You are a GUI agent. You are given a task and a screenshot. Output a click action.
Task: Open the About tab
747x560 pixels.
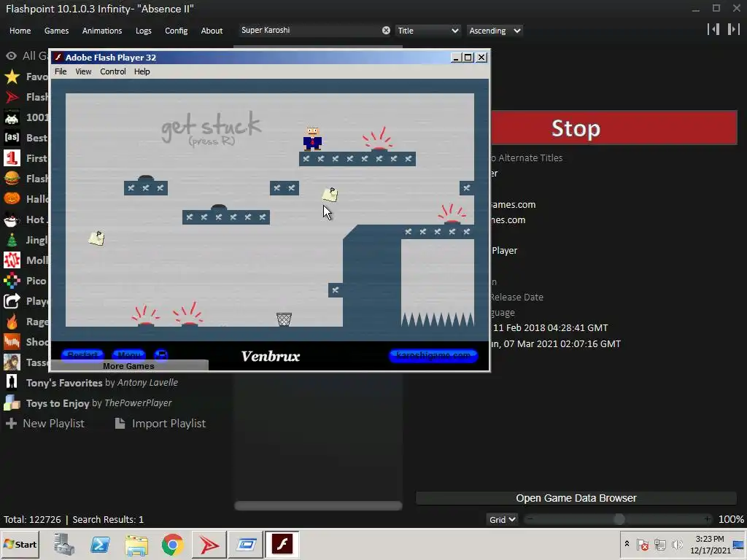[x=212, y=31]
